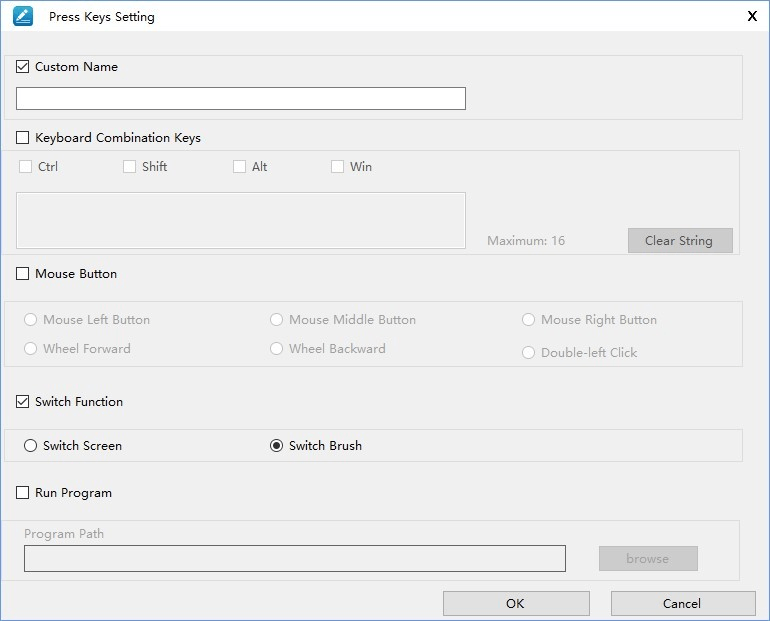770x621 pixels.
Task: Close the Press Keys Setting dialog
Action: point(752,16)
